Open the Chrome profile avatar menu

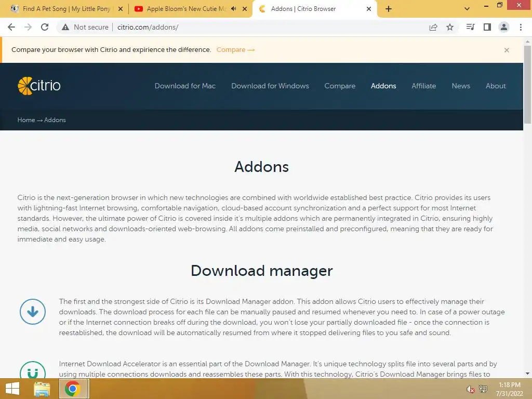coord(504,27)
